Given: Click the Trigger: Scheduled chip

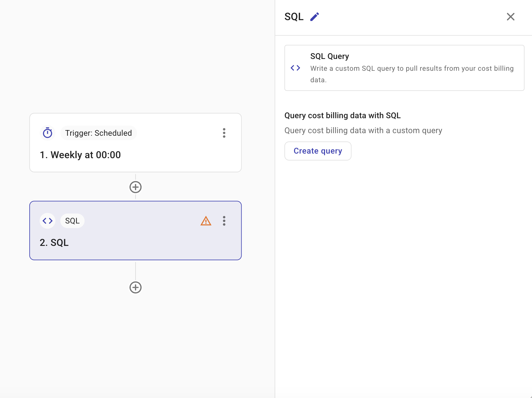Looking at the screenshot, I should [x=98, y=133].
